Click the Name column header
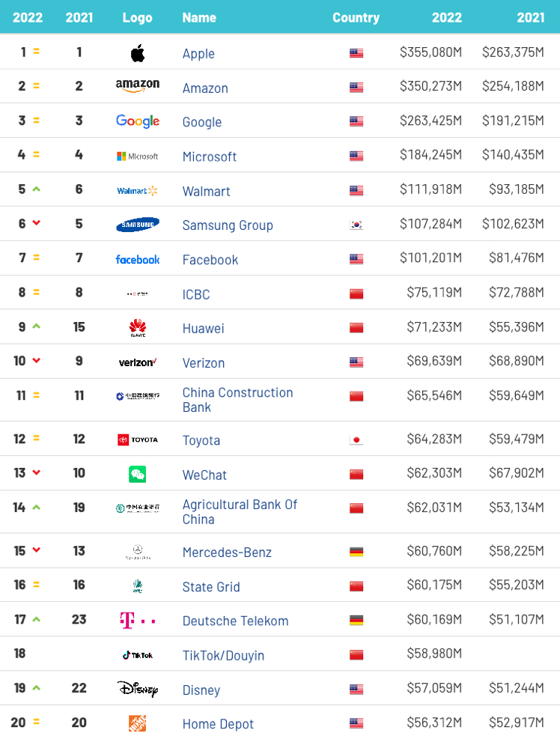 tap(199, 17)
